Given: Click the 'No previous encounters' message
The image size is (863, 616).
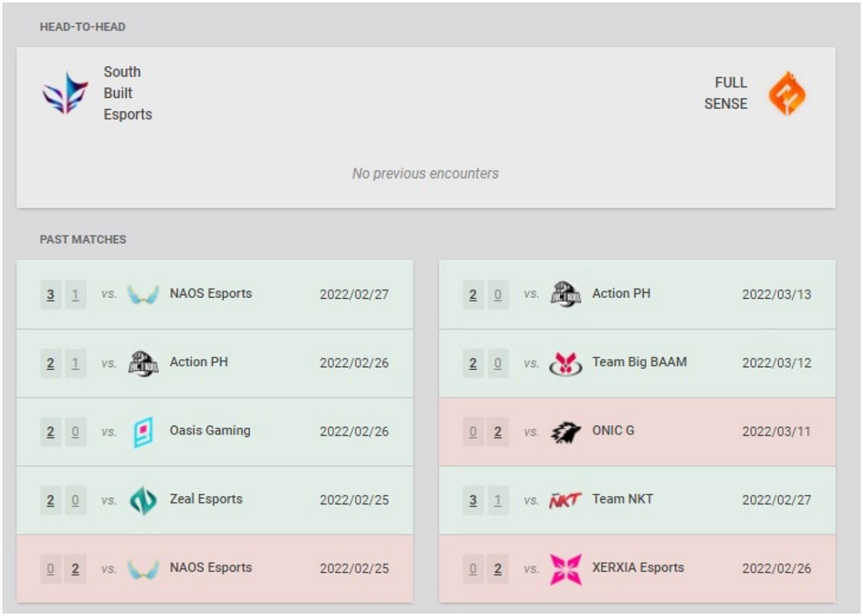Looking at the screenshot, I should [425, 174].
